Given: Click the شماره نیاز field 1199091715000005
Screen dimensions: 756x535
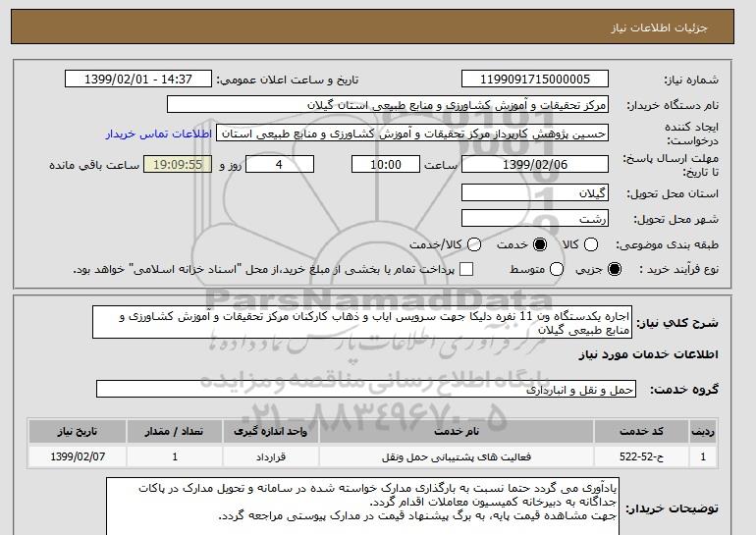Looking at the screenshot, I should (x=535, y=80).
